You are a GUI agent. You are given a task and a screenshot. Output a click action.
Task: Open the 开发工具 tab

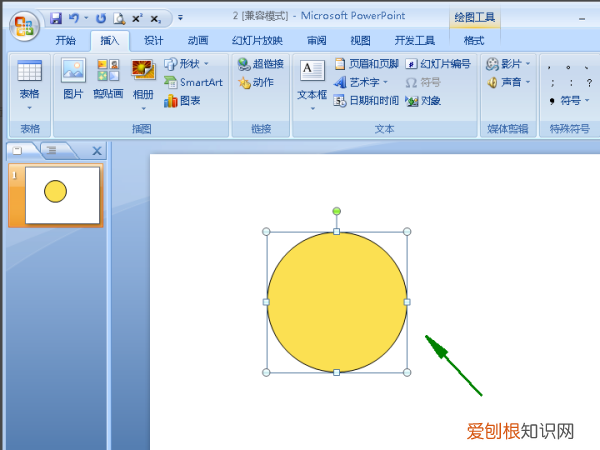(415, 40)
